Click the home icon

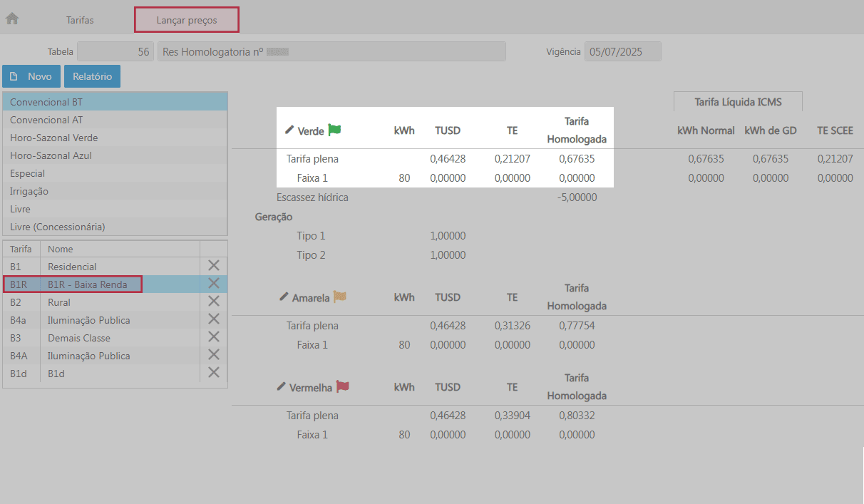tap(12, 19)
